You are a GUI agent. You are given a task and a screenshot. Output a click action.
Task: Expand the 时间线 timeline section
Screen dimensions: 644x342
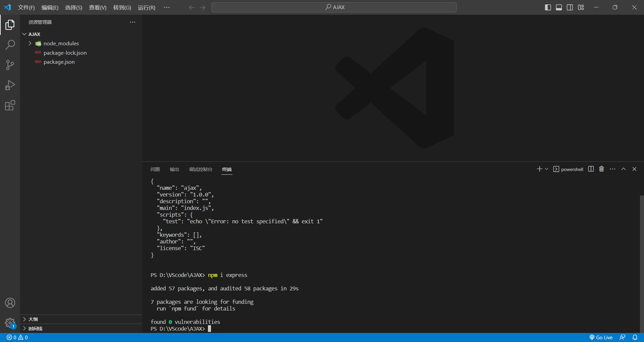coord(81,329)
